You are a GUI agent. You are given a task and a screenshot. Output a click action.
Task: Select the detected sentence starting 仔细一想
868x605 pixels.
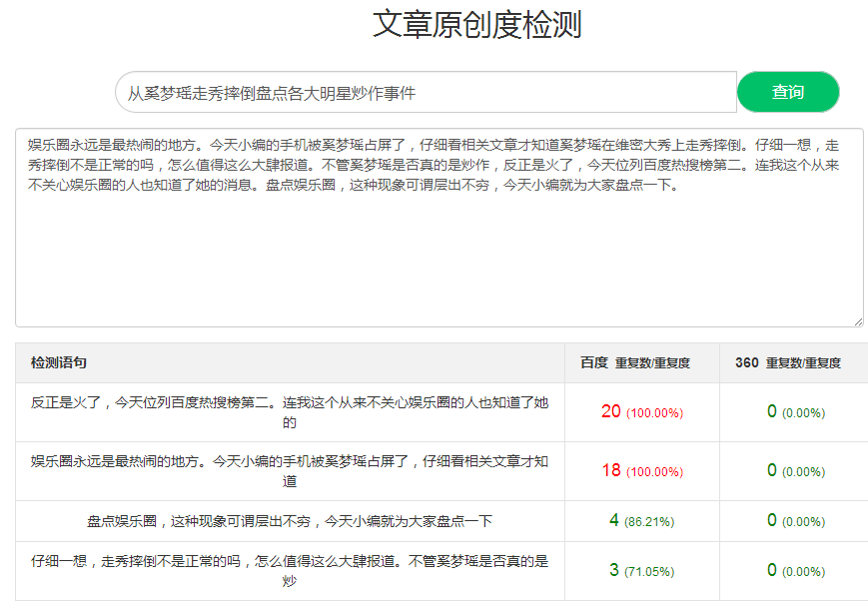[x=290, y=570]
